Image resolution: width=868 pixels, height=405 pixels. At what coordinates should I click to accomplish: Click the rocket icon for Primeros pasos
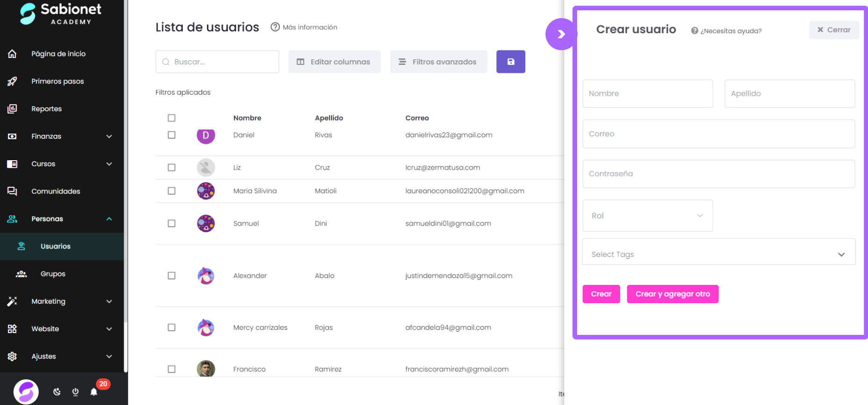12,81
